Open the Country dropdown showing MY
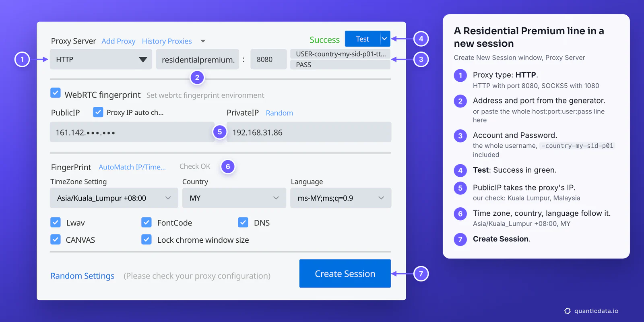The image size is (644, 322). [234, 198]
